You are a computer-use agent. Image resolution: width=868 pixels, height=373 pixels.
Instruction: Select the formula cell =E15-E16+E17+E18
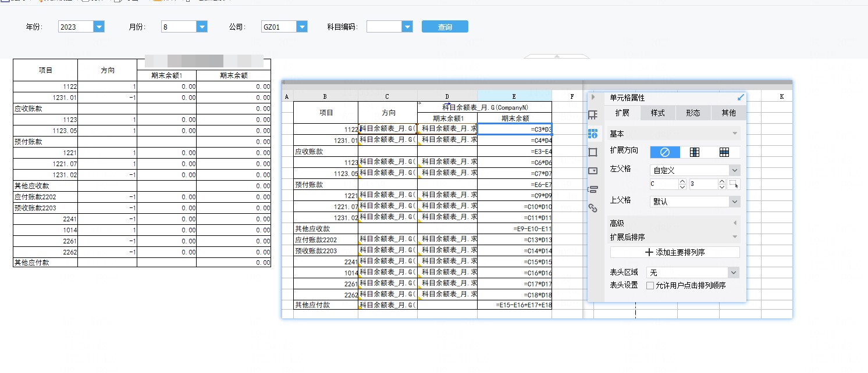514,304
